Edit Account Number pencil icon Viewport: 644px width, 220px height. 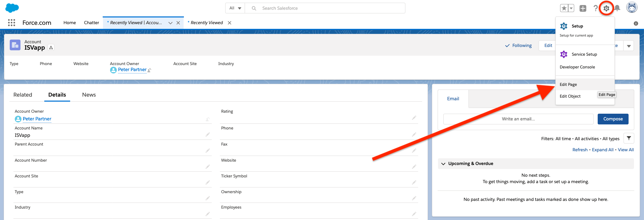(208, 166)
